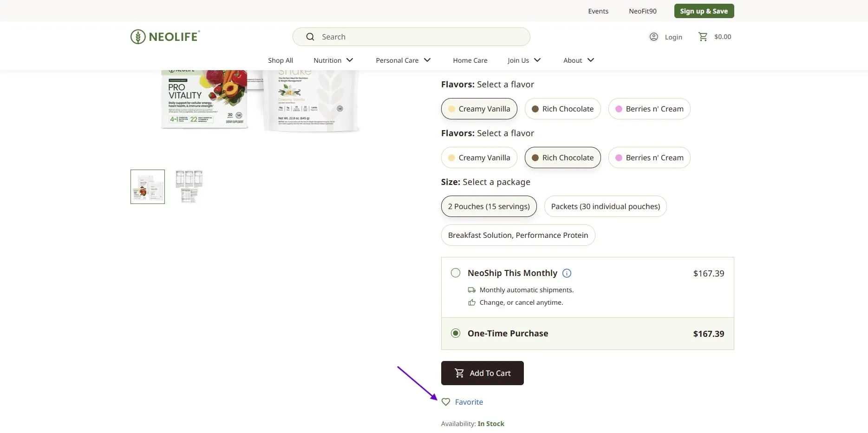Viewport: 868px width, 433px height.
Task: Click the NeoShip price $167.39
Action: click(709, 273)
